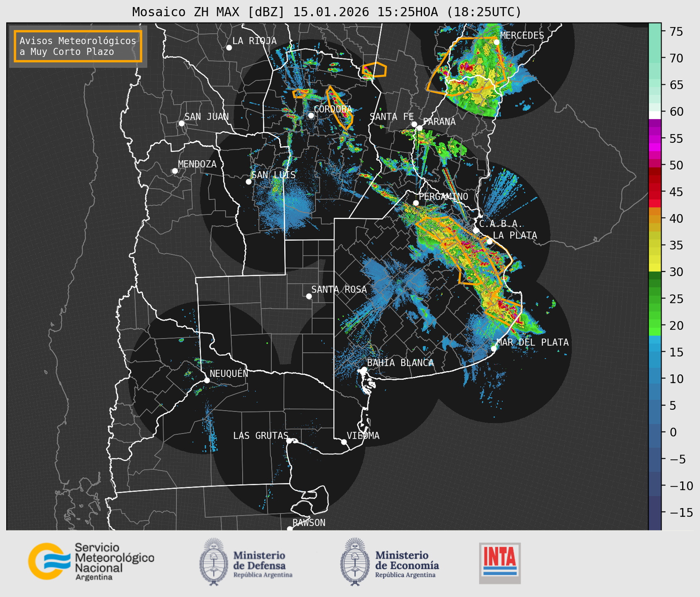The image size is (700, 597).
Task: Select the LA RIOJA city marker
Action: 229,48
